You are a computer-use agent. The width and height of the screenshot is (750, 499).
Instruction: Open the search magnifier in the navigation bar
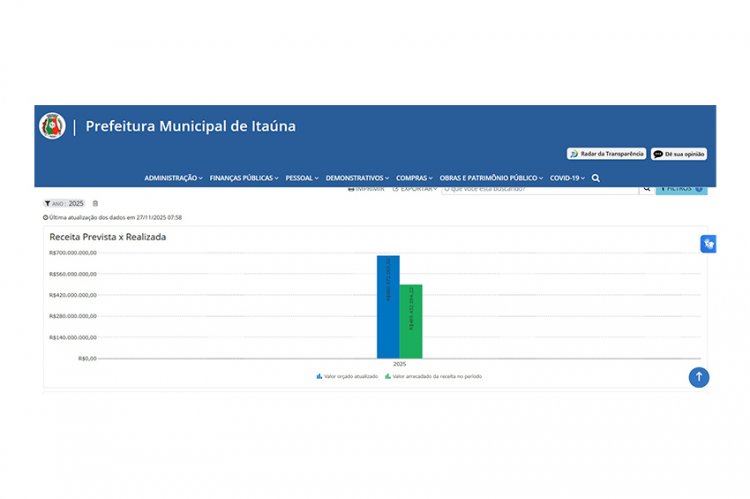click(596, 178)
